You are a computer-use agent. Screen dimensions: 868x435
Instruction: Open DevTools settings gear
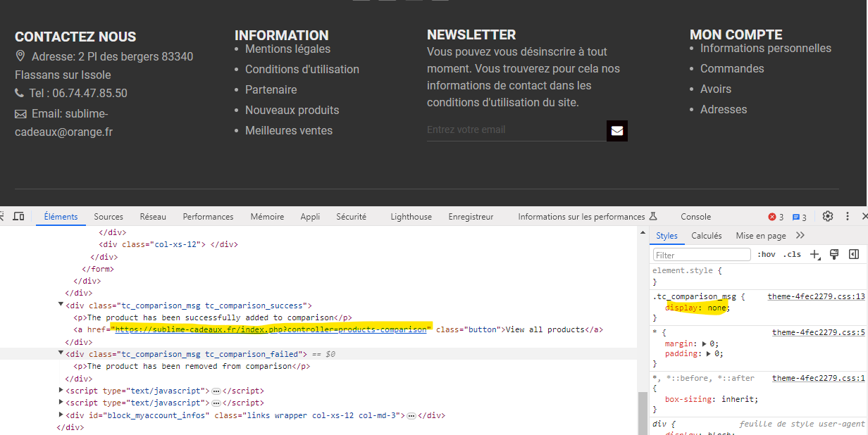point(828,217)
